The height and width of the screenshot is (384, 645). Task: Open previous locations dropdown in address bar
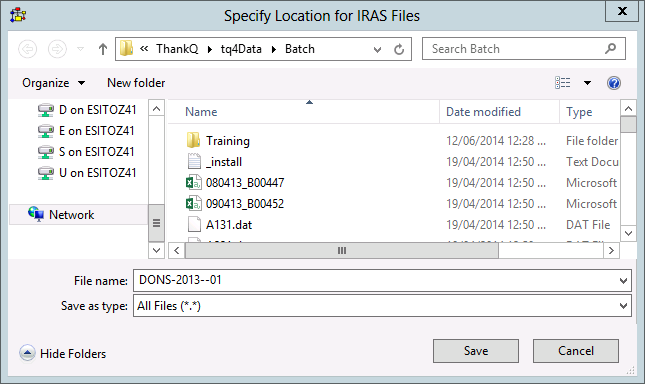click(377, 50)
